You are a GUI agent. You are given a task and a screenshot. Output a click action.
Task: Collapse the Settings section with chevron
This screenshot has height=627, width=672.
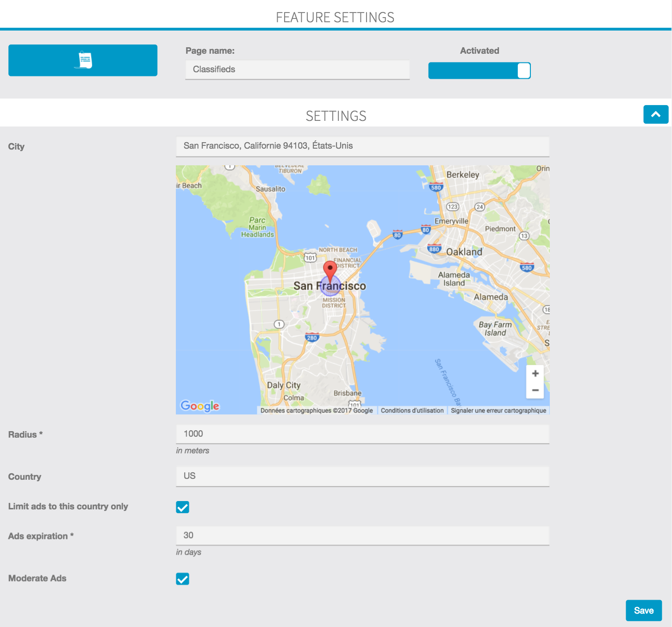[x=655, y=114]
